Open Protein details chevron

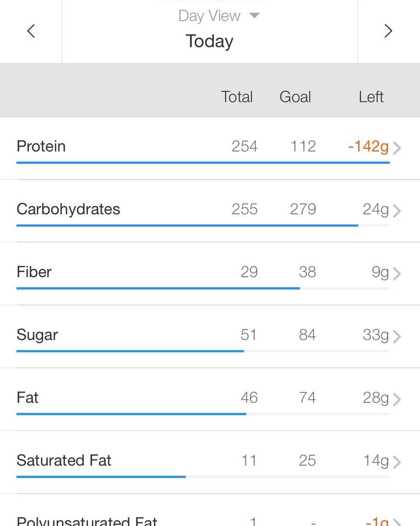coord(397,148)
